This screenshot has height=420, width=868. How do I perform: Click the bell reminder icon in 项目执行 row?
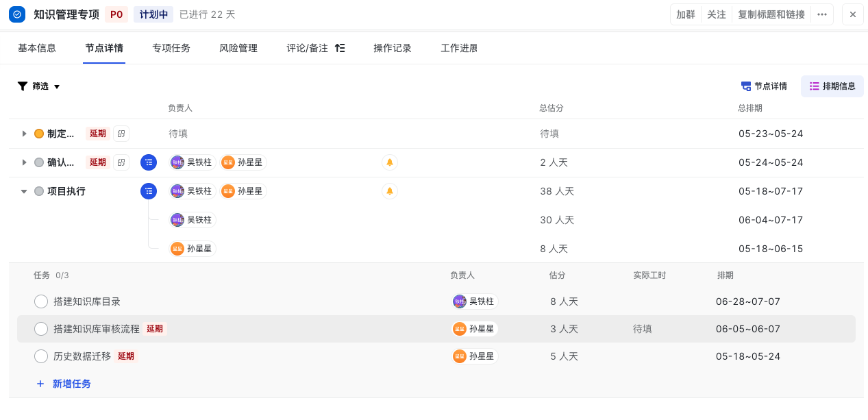[389, 191]
